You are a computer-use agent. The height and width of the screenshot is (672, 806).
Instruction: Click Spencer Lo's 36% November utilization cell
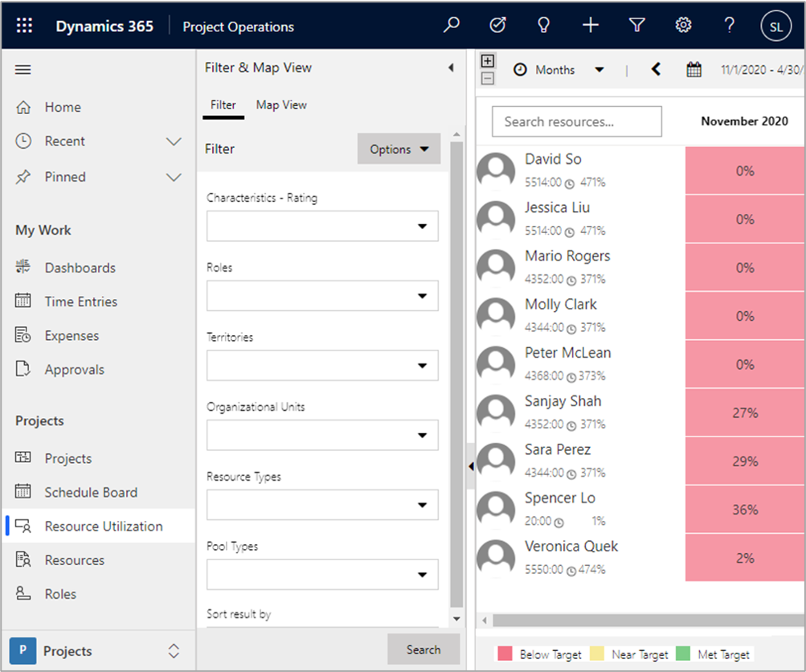click(745, 509)
